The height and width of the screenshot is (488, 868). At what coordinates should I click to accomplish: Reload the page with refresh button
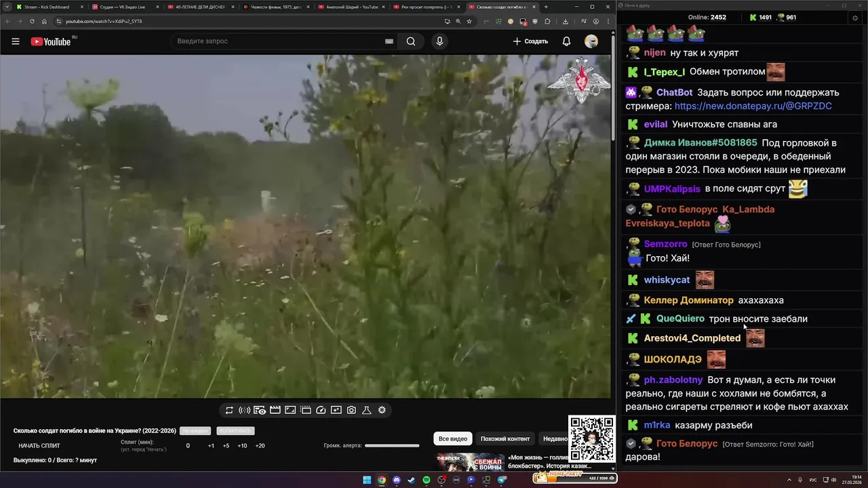coord(32,21)
